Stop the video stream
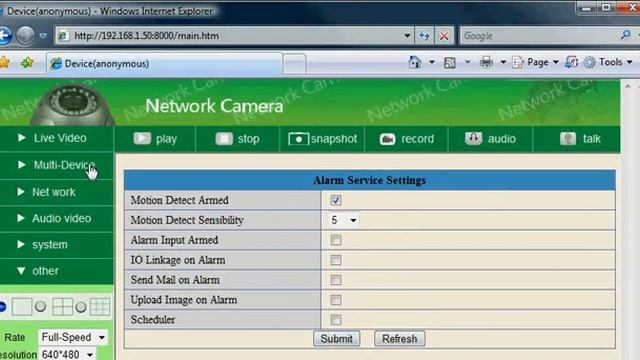 coord(238,139)
